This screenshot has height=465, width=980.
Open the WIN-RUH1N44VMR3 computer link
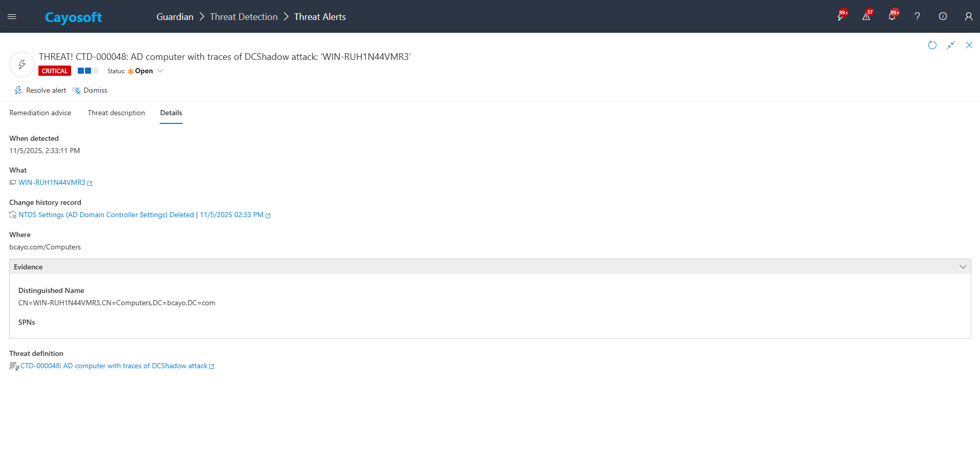52,183
